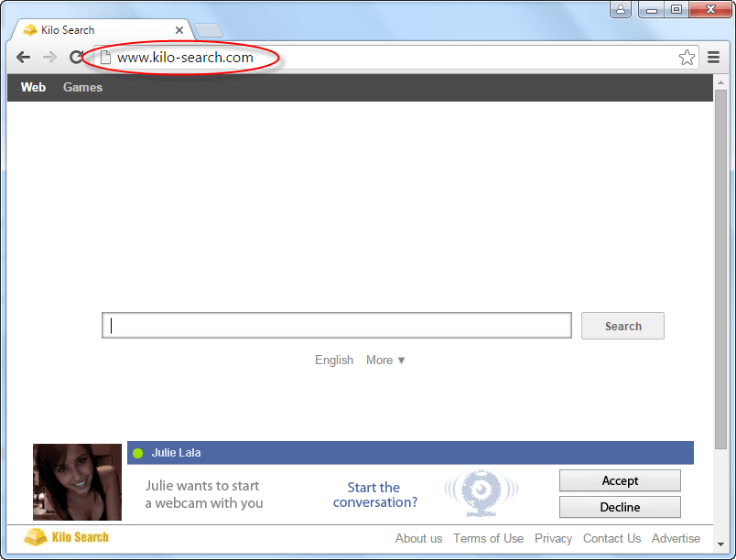Open the Terms of Use link
This screenshot has height=560, width=736.
488,538
